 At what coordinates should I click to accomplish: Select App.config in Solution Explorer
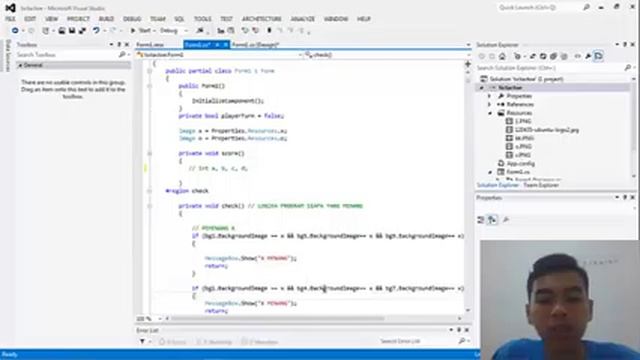[x=520, y=164]
